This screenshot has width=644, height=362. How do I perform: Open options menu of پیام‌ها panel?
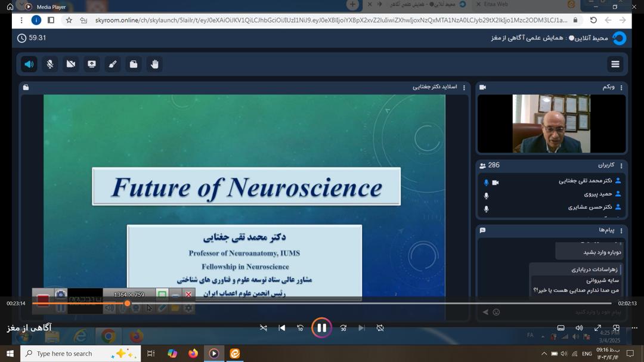coord(621,230)
